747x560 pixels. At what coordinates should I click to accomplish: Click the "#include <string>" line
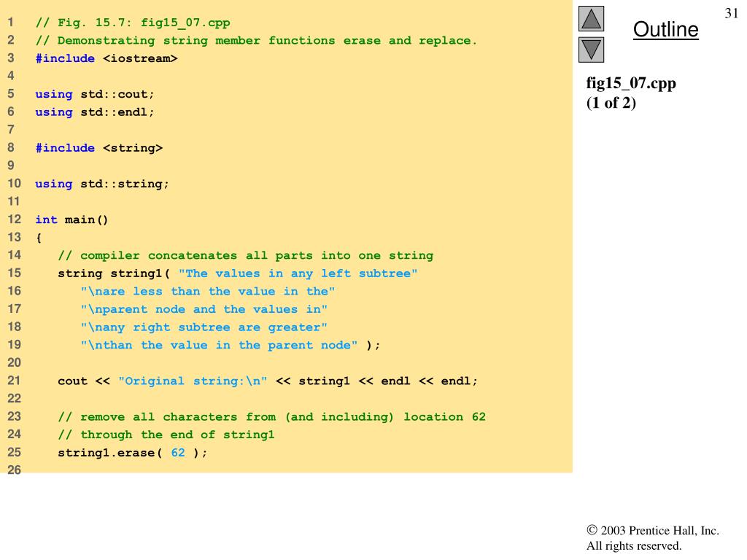point(99,148)
